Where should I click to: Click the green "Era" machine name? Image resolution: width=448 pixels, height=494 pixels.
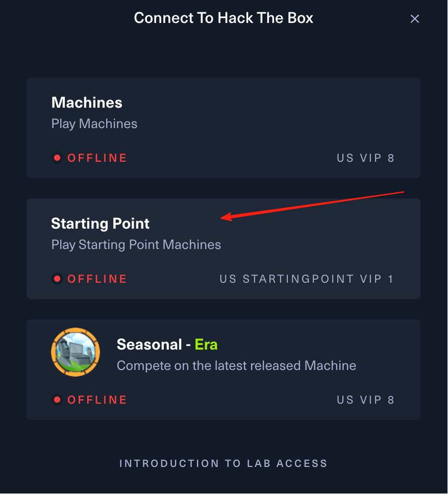click(206, 344)
